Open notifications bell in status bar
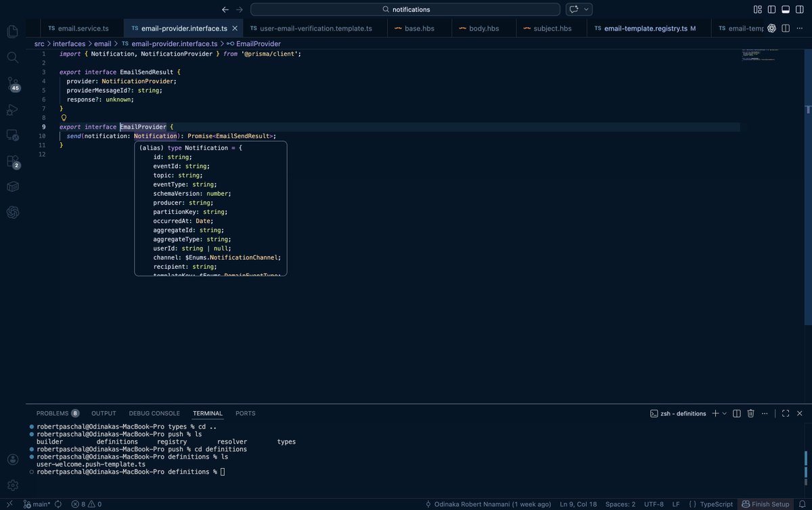 point(801,504)
